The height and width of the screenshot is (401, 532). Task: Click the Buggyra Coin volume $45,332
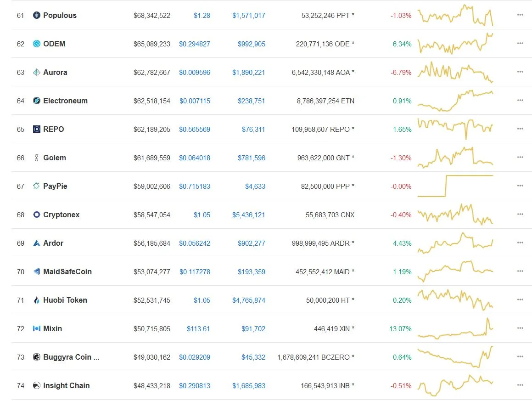coord(253,357)
